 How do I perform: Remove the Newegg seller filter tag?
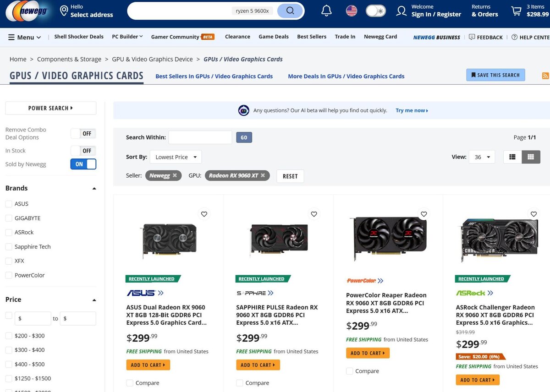[175, 175]
